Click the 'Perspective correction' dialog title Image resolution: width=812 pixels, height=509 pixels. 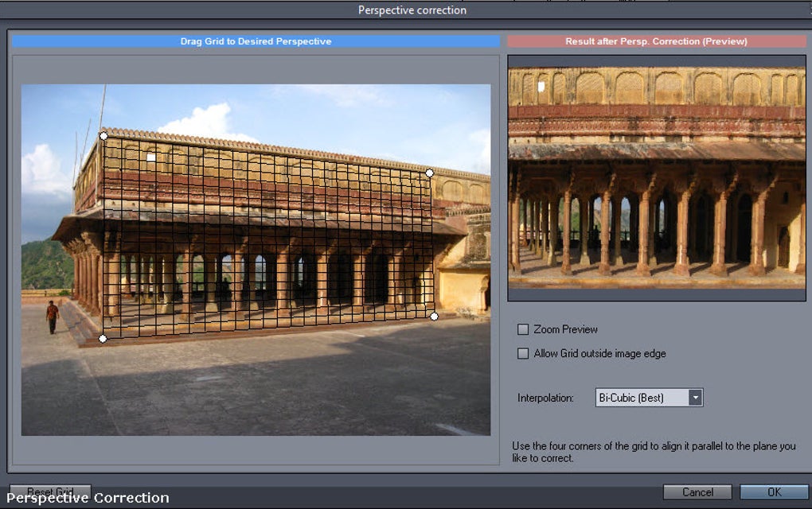click(412, 10)
